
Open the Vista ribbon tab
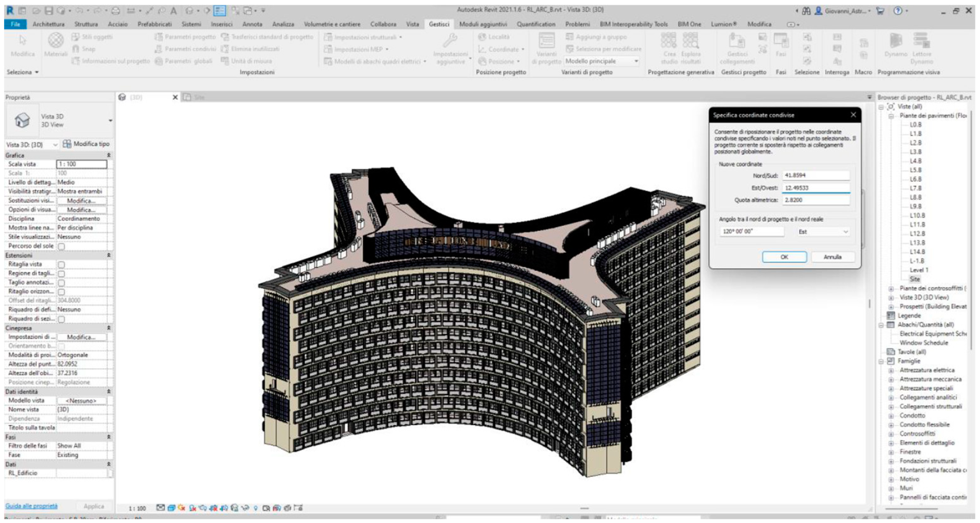pos(412,24)
